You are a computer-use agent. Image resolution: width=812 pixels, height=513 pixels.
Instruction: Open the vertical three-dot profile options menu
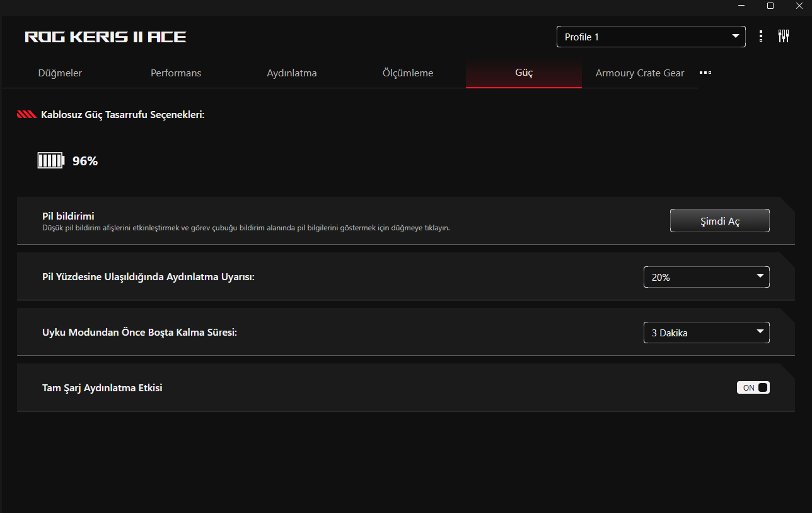tap(761, 37)
